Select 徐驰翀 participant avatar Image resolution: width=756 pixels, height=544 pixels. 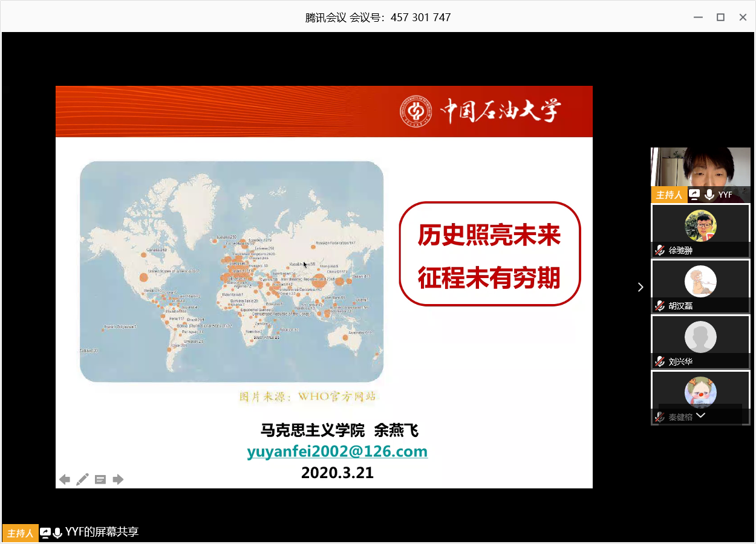click(x=700, y=225)
